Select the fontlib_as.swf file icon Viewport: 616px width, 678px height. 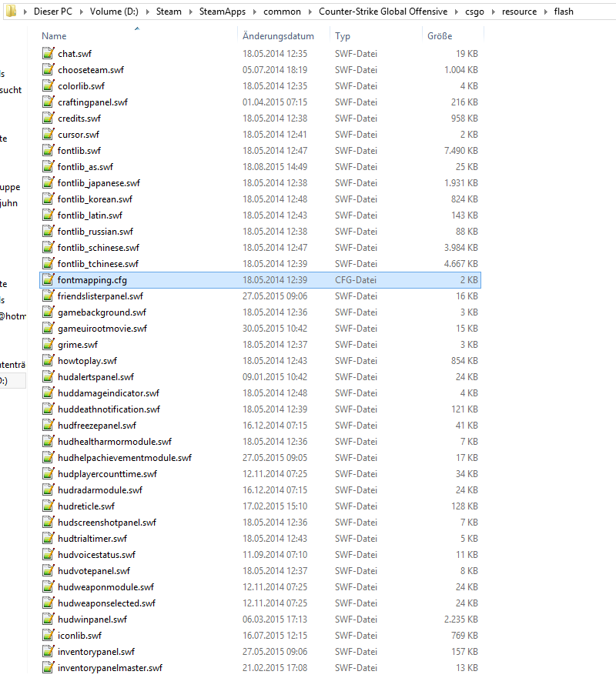click(x=49, y=166)
